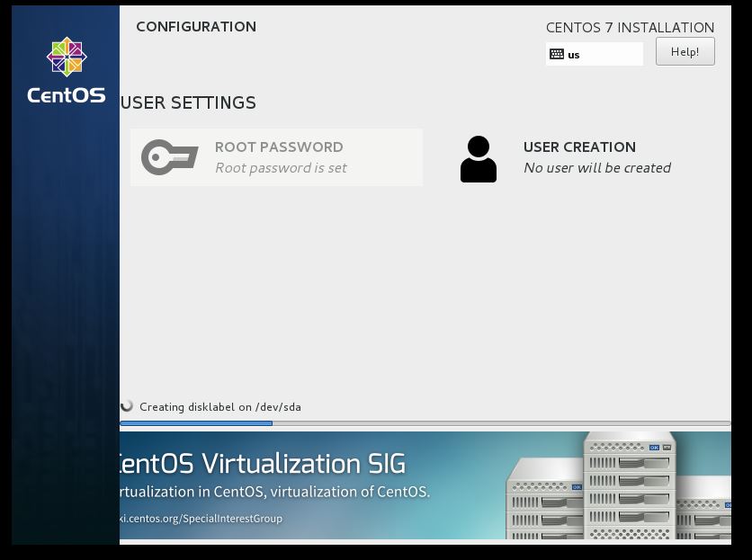
Task: Click the root password key icon
Action: pyautogui.click(x=170, y=157)
